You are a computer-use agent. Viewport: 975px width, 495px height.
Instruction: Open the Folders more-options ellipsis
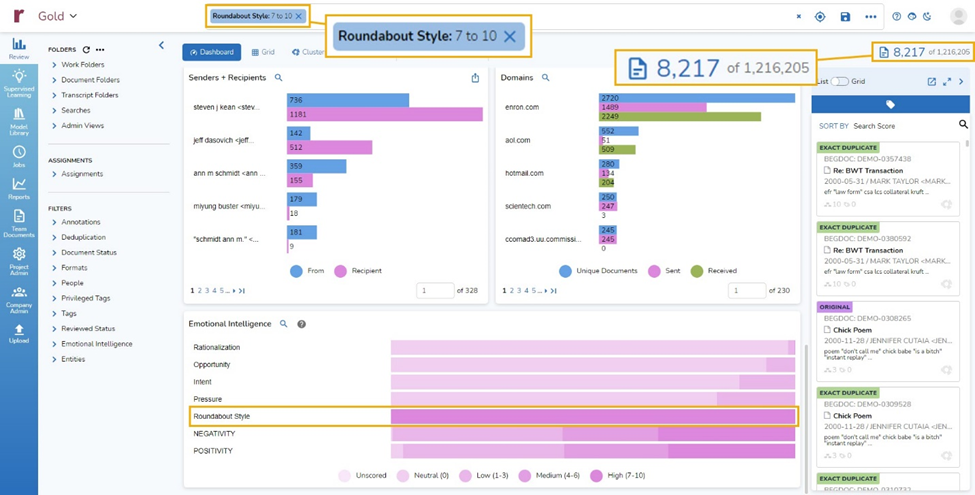[x=100, y=50]
